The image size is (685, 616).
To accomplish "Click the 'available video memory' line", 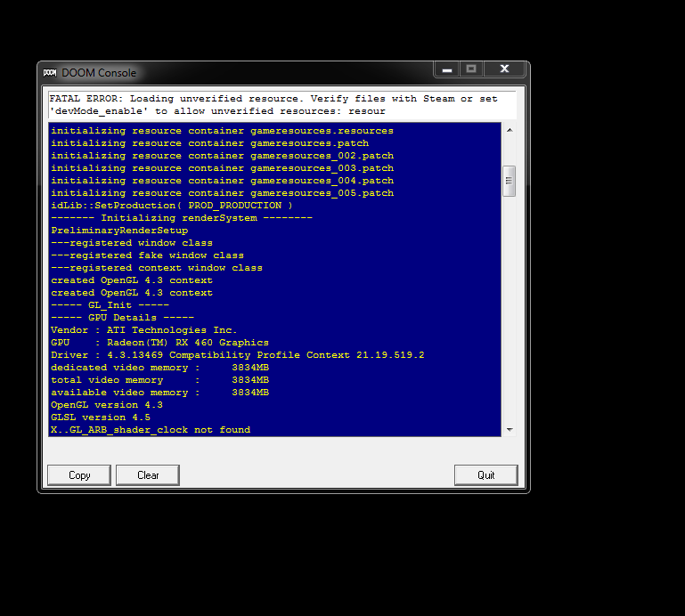I will 159,392.
